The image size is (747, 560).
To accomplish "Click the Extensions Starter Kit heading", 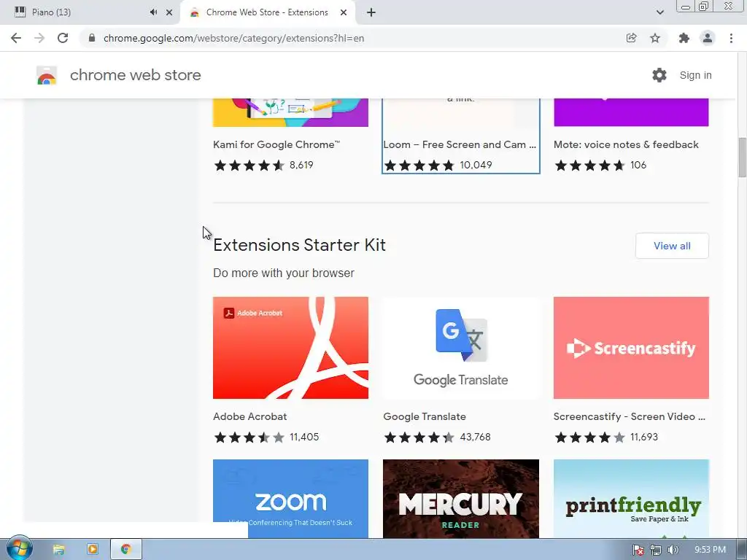I will [300, 245].
